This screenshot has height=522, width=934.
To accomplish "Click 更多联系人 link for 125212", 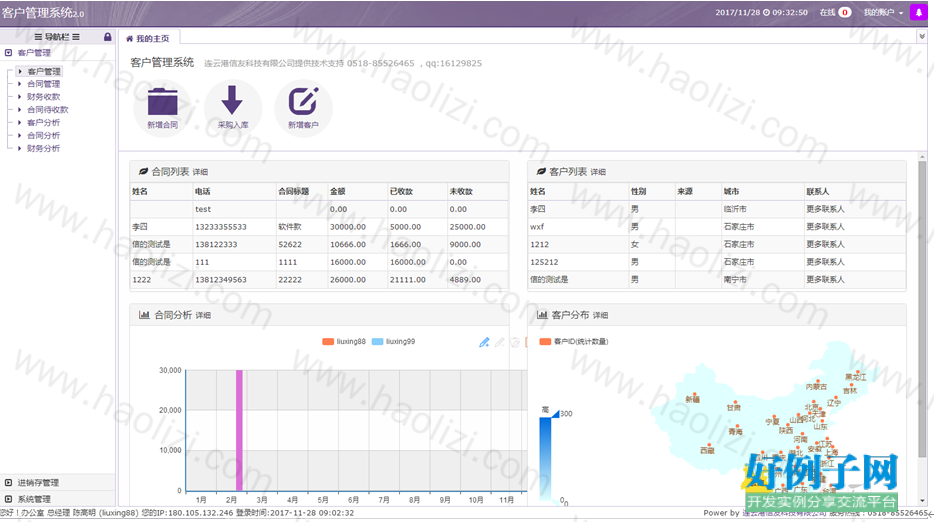I will [x=825, y=262].
